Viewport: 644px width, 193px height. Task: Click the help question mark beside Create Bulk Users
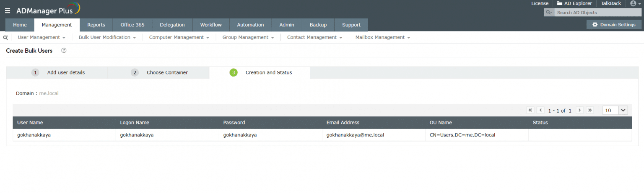coord(64,51)
